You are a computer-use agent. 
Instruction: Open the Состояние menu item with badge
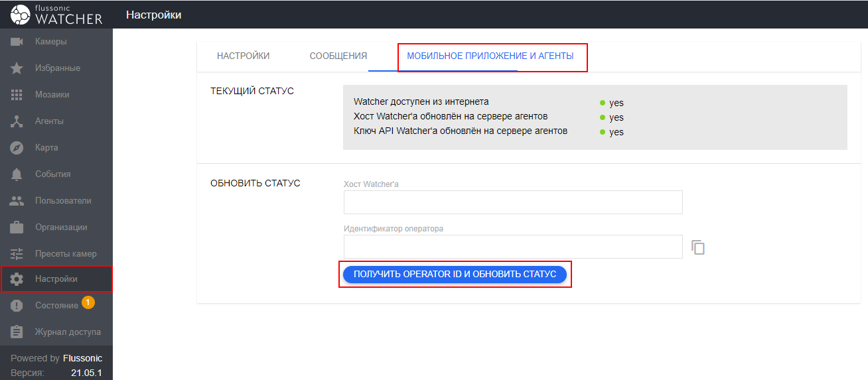pos(56,306)
